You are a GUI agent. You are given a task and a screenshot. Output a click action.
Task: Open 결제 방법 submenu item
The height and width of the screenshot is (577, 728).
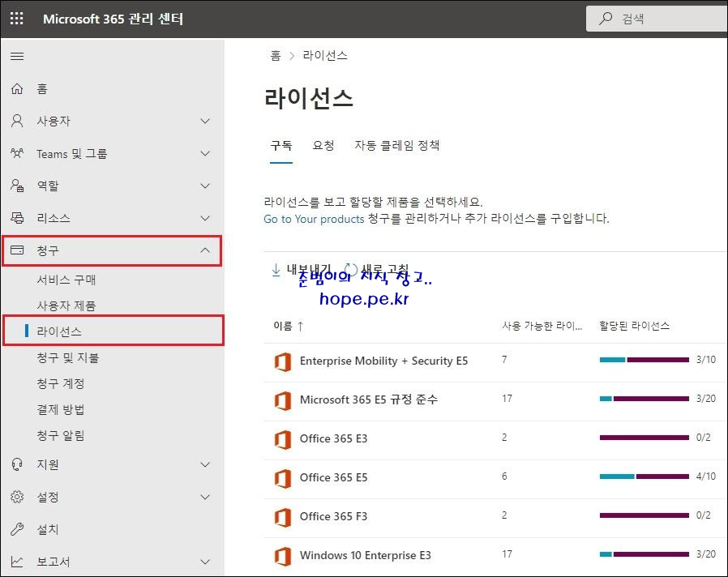tap(61, 410)
